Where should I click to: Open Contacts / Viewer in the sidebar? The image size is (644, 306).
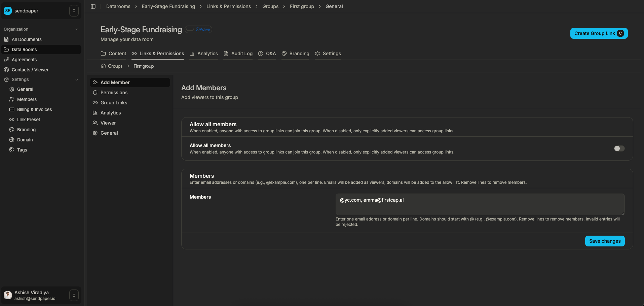click(x=30, y=70)
